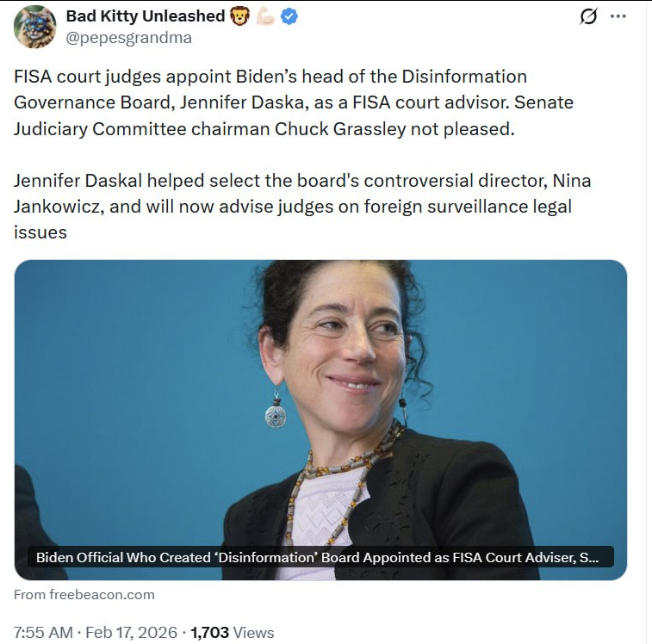Viewport: 652px width, 644px height.
Task: Click the 1,703 view count number
Action: point(209,632)
